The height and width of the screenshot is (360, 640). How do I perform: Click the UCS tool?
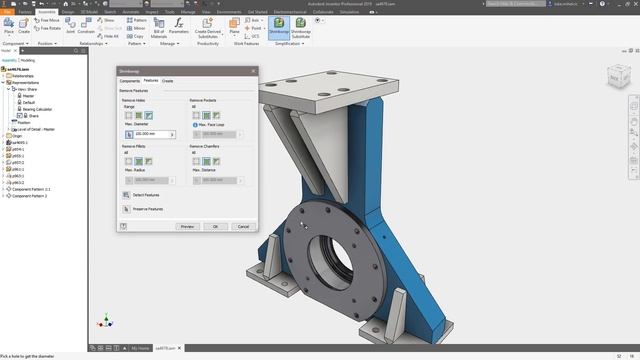pyautogui.click(x=252, y=36)
